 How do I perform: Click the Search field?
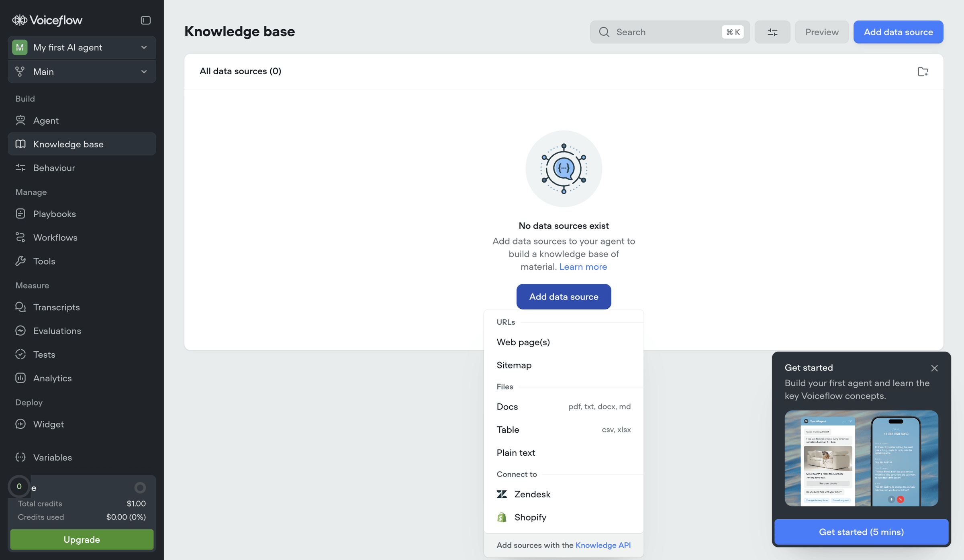coord(670,32)
